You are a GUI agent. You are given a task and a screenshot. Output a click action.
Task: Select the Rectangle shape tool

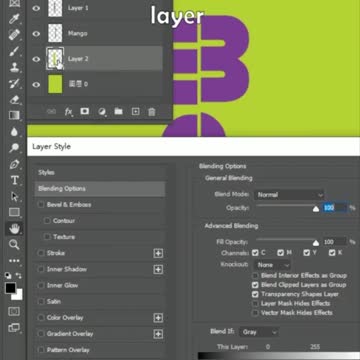click(x=14, y=212)
